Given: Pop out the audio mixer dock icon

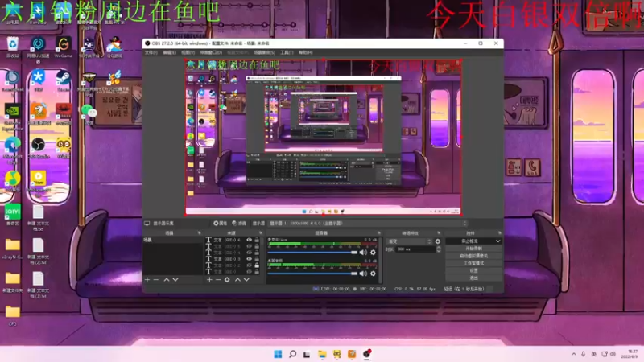Looking at the screenshot, I should (x=378, y=233).
